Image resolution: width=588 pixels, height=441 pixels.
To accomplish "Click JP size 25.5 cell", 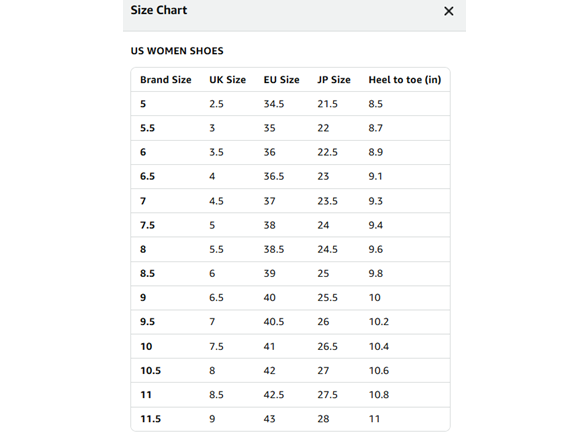I will pos(327,298).
